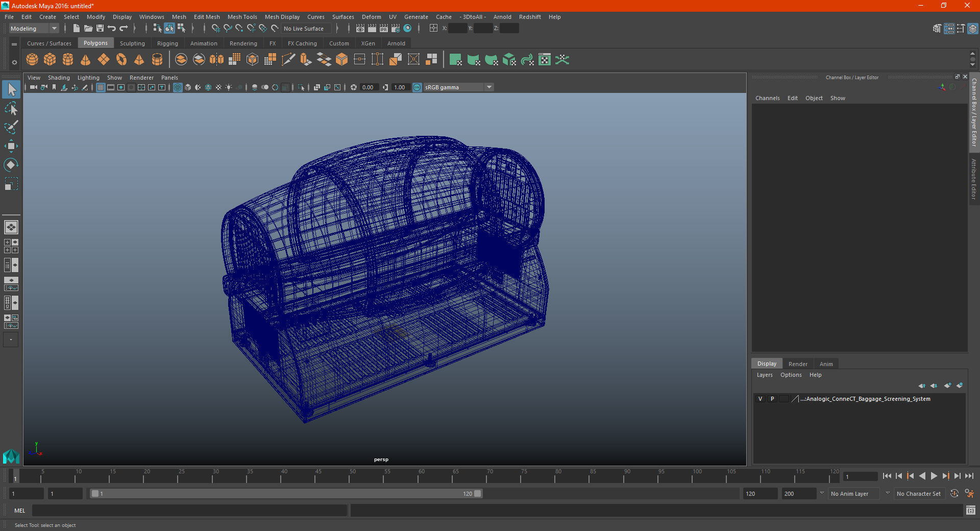The image size is (980, 531).
Task: Switch to four-view panel layout
Action: [11, 246]
